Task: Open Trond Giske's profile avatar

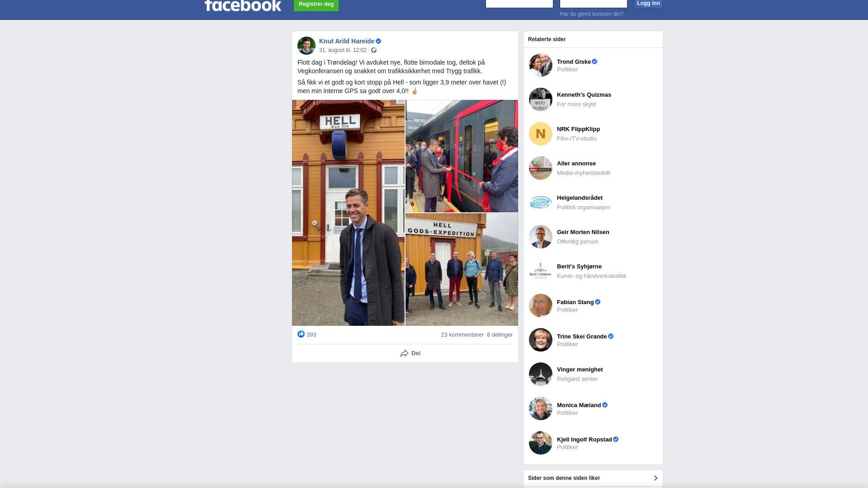Action: point(541,65)
